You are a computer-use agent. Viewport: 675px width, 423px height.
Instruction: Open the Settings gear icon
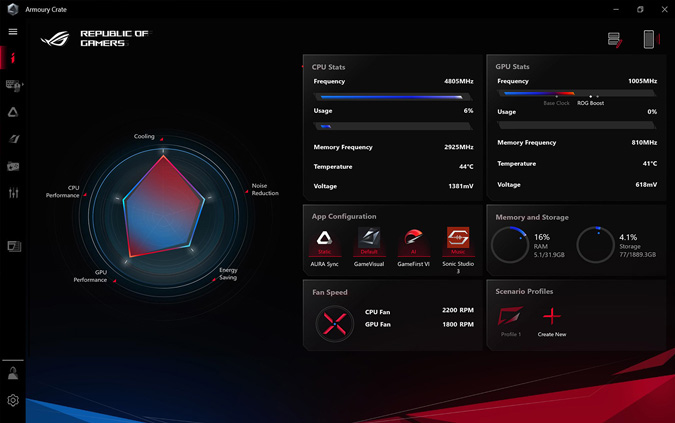tap(13, 400)
